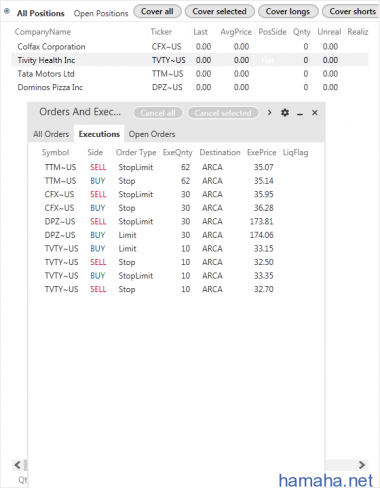Screen dimensions: 380x488
Task: Open the Open Orders tab
Action: [152, 134]
